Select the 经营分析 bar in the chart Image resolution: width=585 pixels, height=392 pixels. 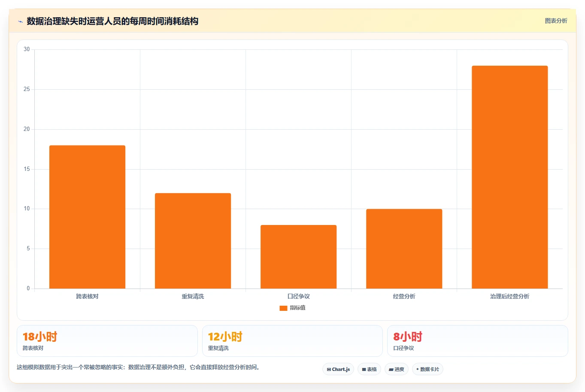(404, 249)
